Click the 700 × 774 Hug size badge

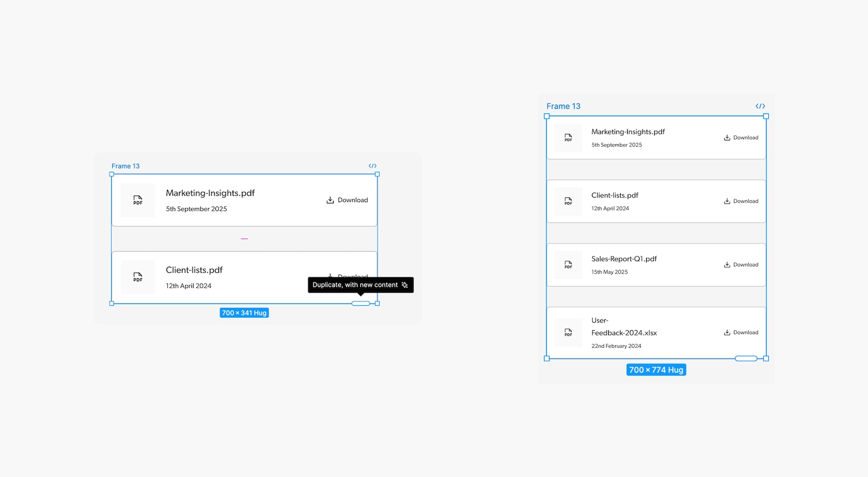656,370
